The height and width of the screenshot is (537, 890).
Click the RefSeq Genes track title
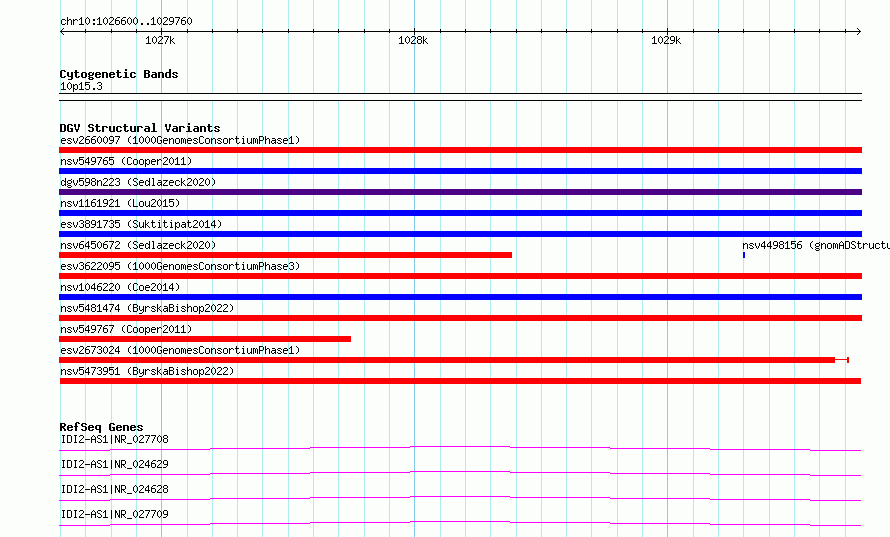click(x=101, y=427)
